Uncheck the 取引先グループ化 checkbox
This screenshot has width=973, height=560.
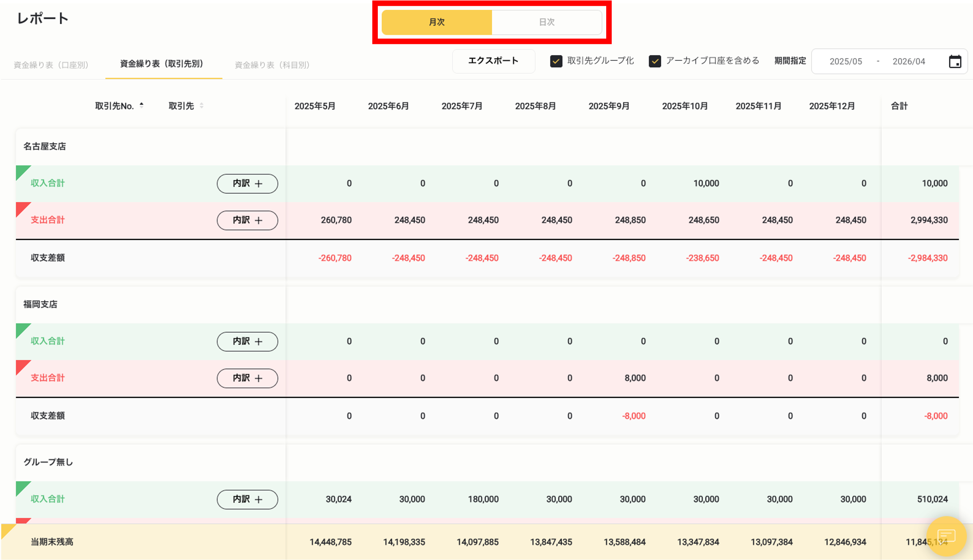(x=556, y=61)
